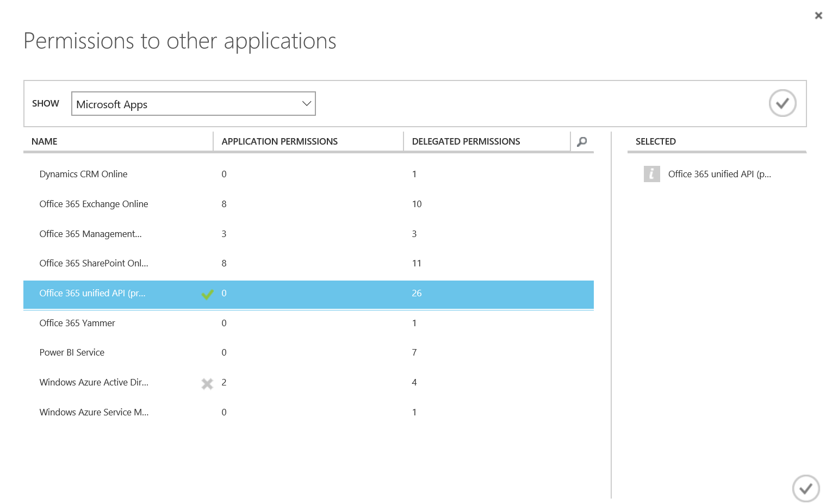Click the green check on Office 365 unified API row
The image size is (832, 504).
click(207, 295)
